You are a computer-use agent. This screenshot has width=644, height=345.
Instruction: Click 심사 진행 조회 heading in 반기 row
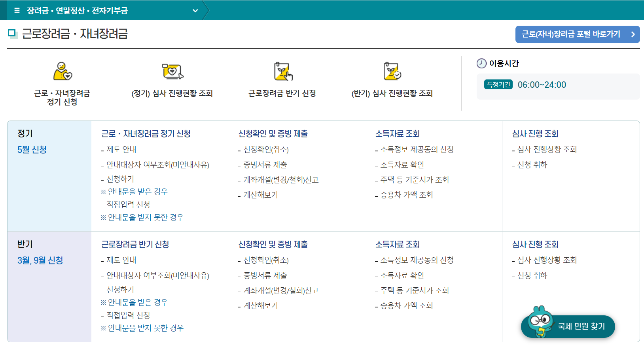coord(535,244)
